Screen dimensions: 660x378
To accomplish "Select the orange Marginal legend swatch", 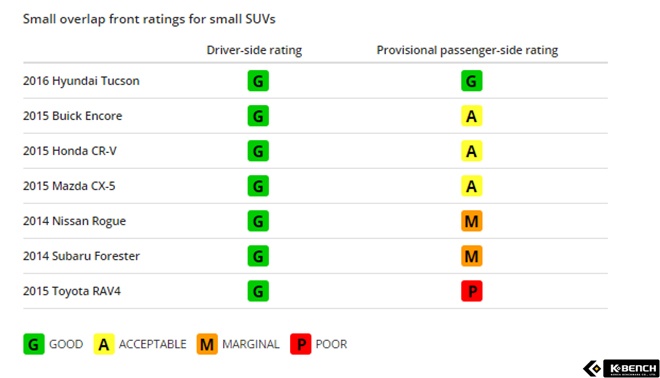I will [x=207, y=344].
